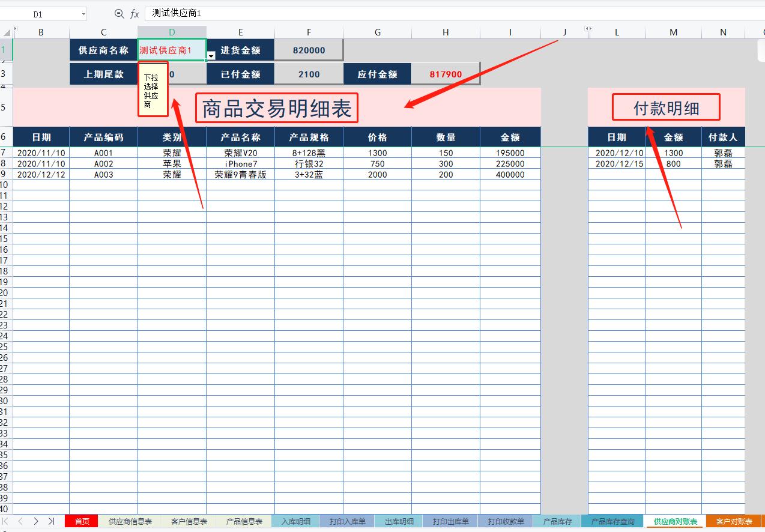Image resolution: width=765 pixels, height=532 pixels.
Task: Open the 产品库存查询 sheet tab
Action: point(612,521)
